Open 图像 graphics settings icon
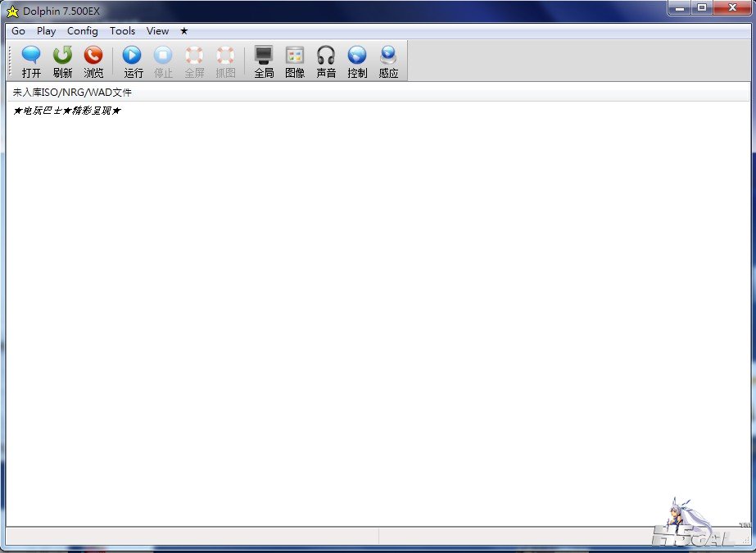The width and height of the screenshot is (756, 553). (x=295, y=61)
